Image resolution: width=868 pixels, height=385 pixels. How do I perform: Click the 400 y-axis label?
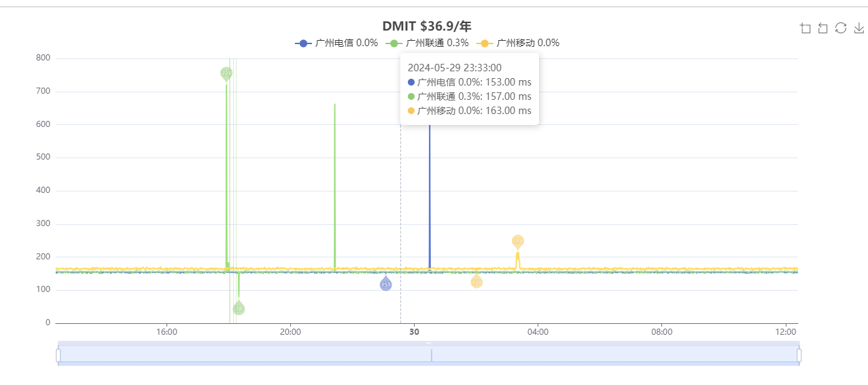click(x=43, y=190)
